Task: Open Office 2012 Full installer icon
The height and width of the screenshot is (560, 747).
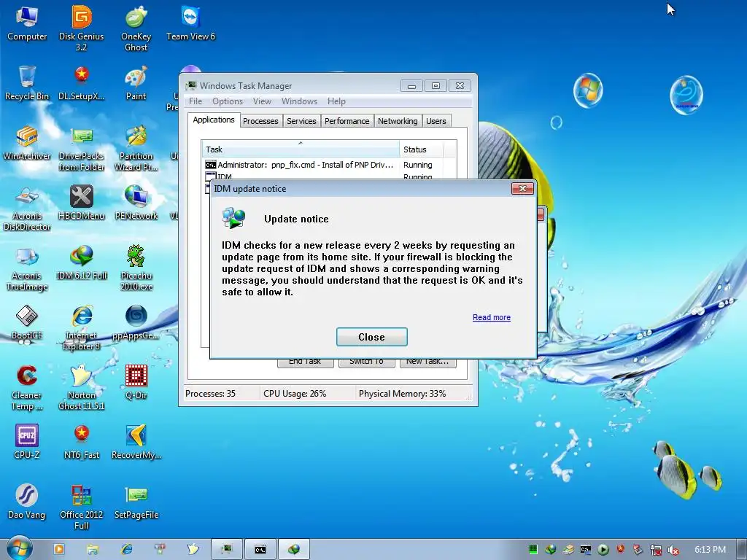Action: tap(82, 507)
